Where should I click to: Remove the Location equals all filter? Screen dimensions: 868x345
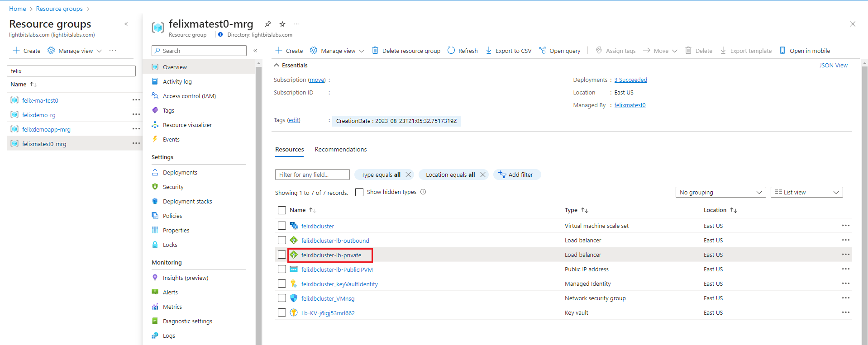click(x=483, y=175)
